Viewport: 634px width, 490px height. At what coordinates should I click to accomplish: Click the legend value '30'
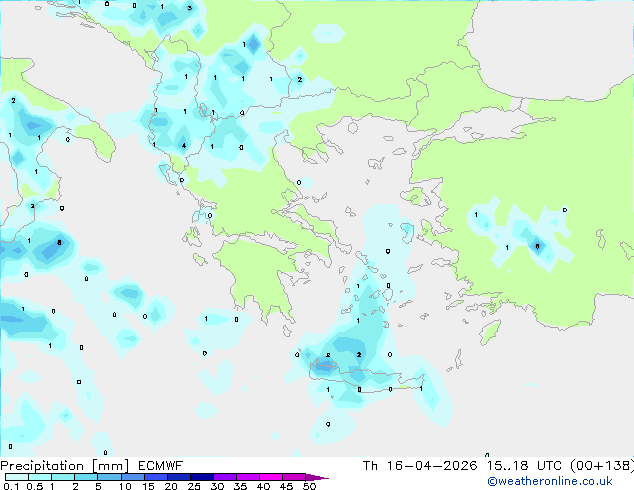point(217,486)
